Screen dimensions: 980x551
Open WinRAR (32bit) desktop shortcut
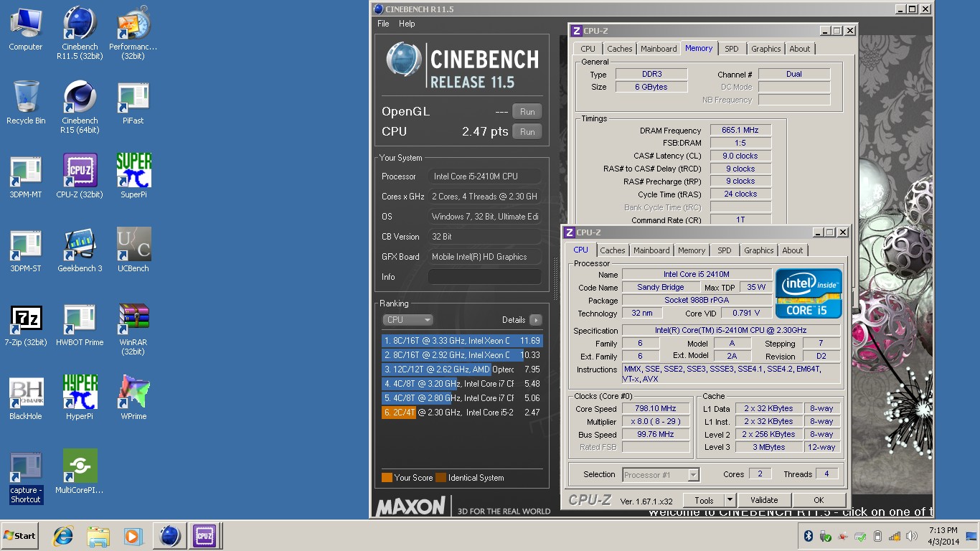point(133,329)
